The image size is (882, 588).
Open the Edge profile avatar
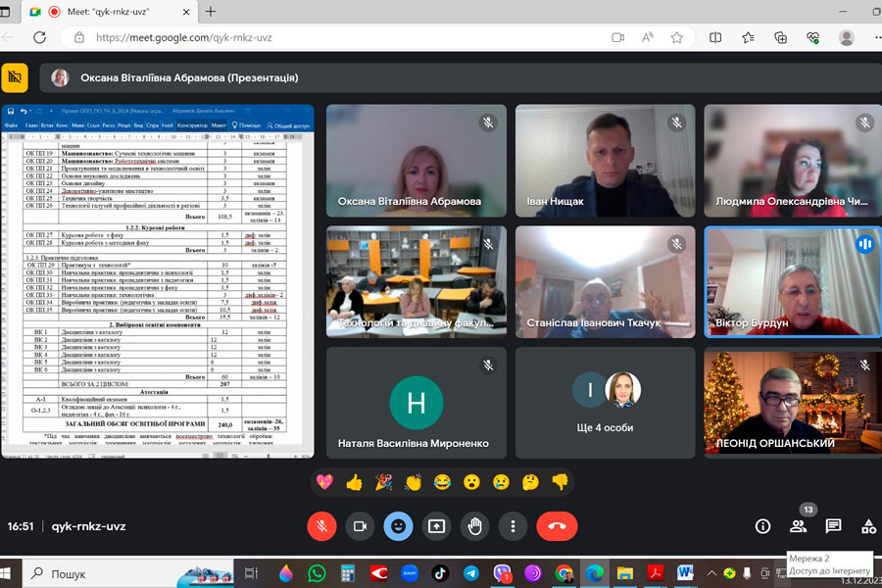pos(846,37)
